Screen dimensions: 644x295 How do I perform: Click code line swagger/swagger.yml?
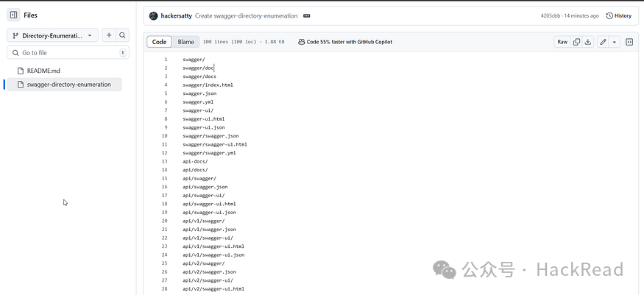(209, 153)
